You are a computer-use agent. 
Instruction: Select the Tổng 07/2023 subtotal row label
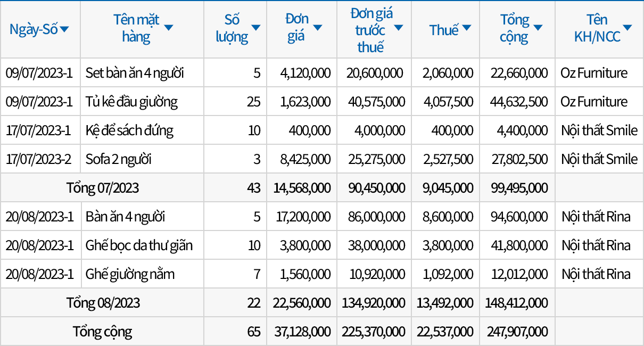[x=103, y=188]
